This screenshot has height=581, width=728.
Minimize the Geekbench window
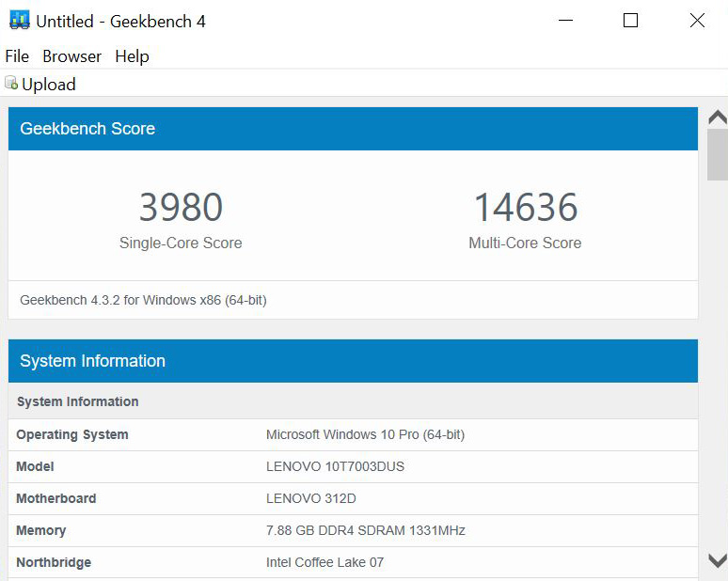[x=565, y=21]
